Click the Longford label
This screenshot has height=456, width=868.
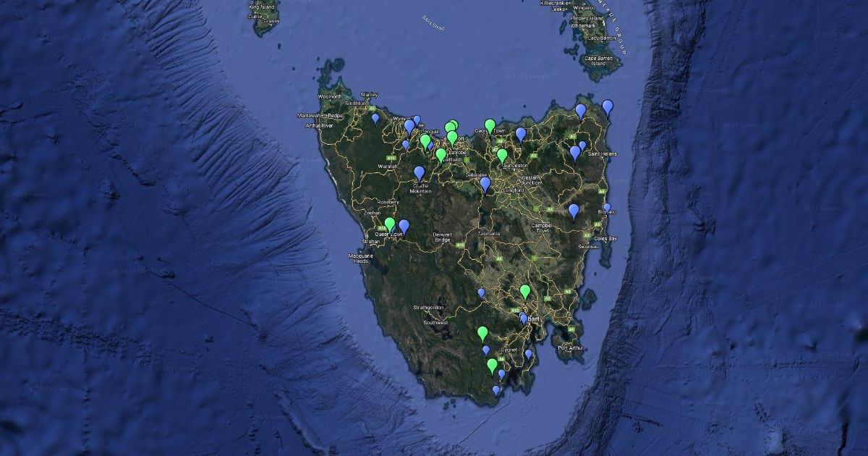(514, 190)
